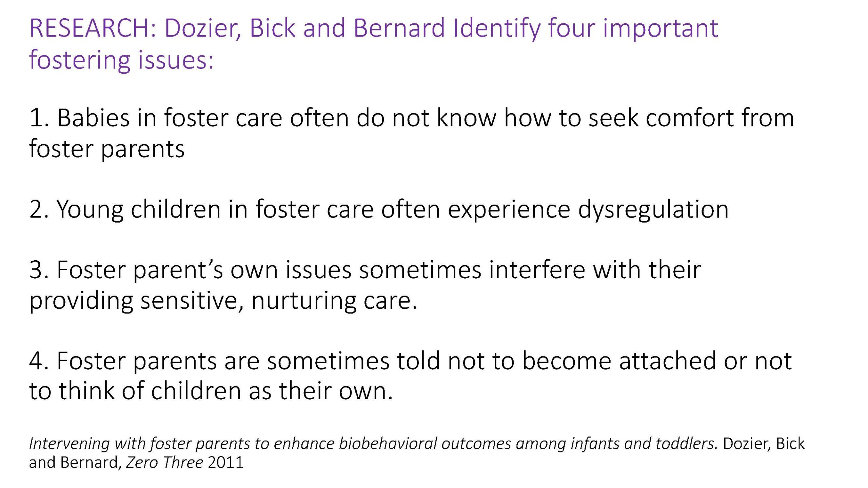Image resolution: width=868 pixels, height=488 pixels.
Task: Click the italic journal name "Zero Three"
Action: click(x=164, y=463)
